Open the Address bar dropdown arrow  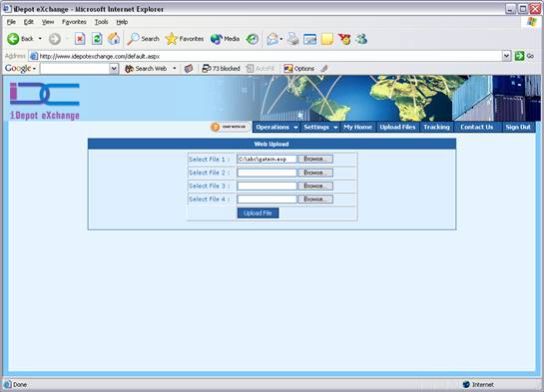click(506, 56)
